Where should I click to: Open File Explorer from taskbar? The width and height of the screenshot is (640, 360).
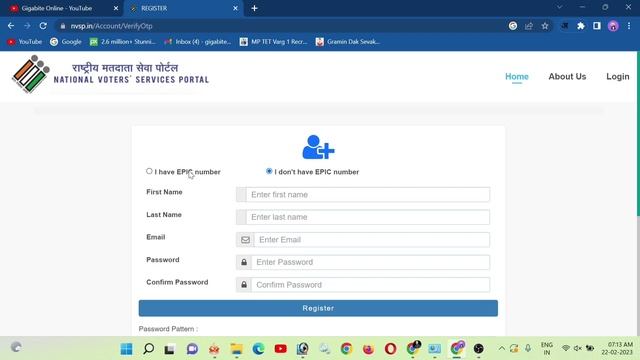(x=236, y=349)
